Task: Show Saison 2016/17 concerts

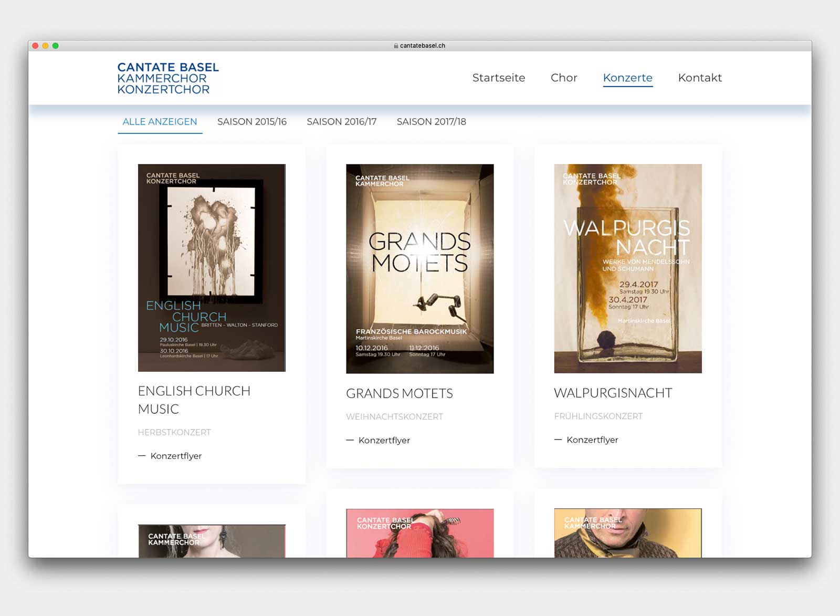Action: point(342,122)
